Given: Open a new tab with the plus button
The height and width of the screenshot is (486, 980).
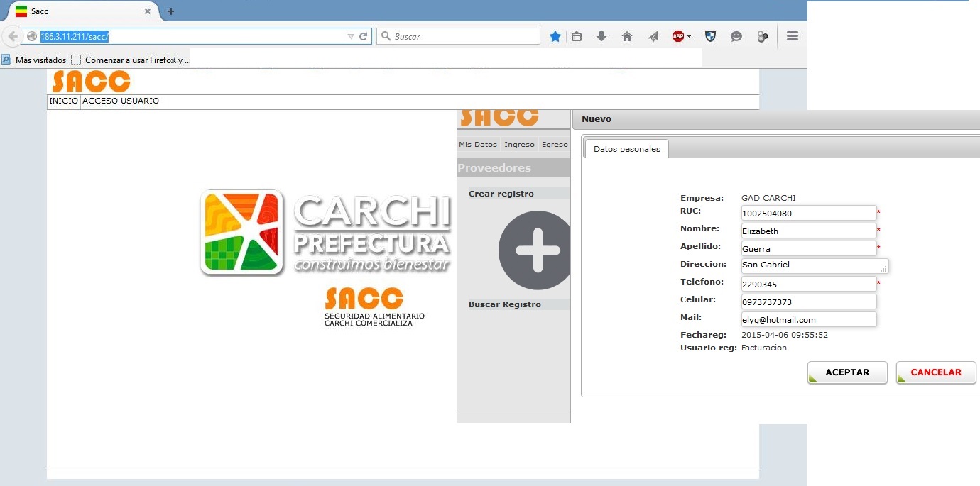Looking at the screenshot, I should [x=170, y=11].
